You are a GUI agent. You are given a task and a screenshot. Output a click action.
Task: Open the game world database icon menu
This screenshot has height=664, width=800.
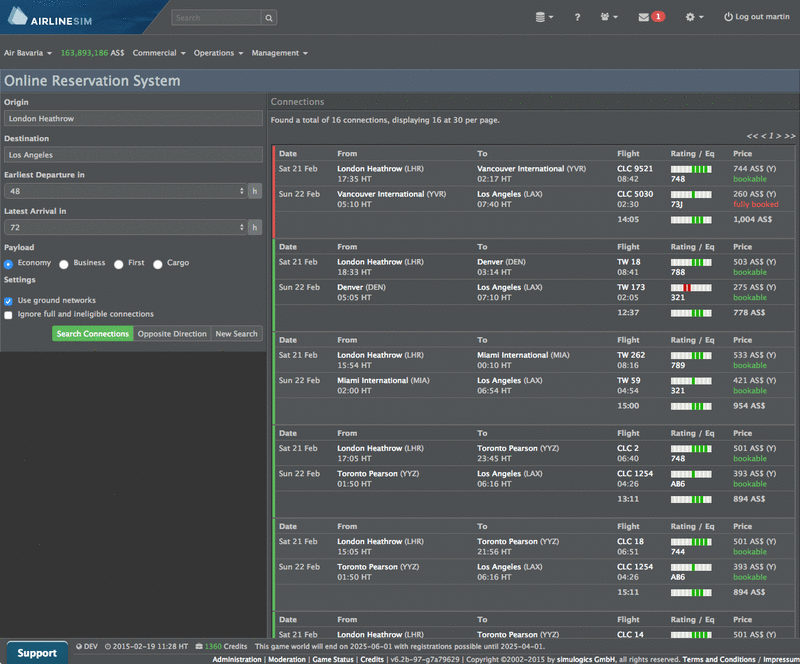pos(542,16)
